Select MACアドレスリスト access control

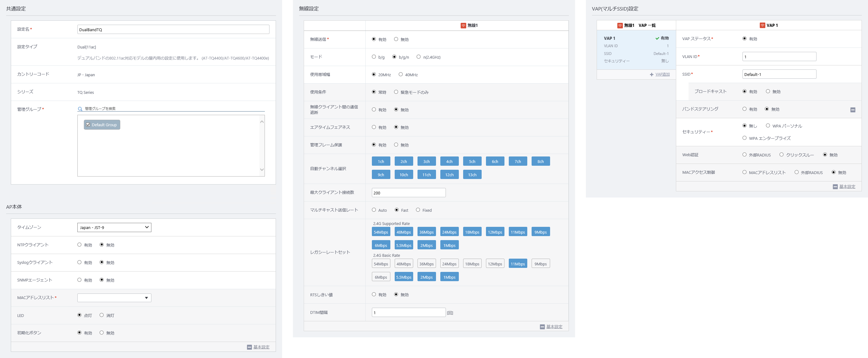tap(744, 172)
